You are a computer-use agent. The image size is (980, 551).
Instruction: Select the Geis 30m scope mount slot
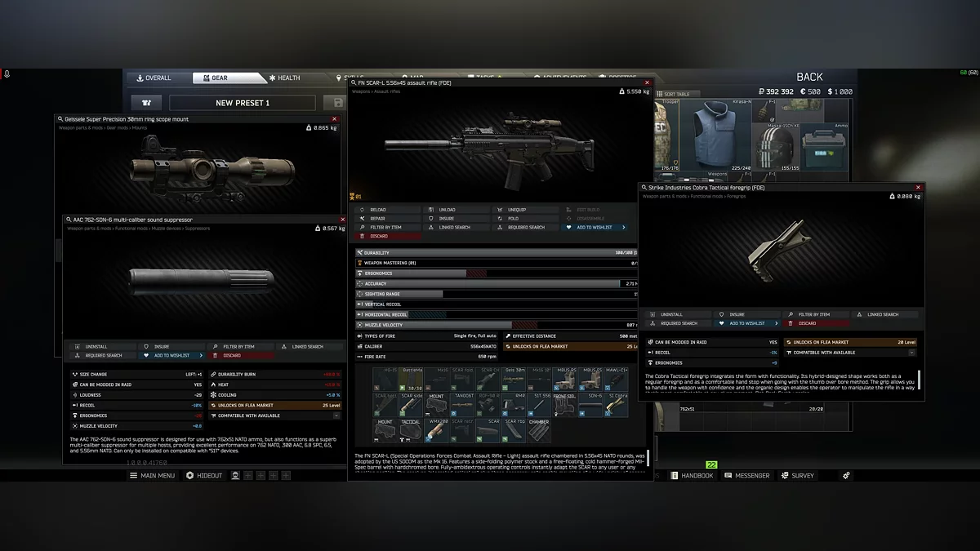click(514, 380)
